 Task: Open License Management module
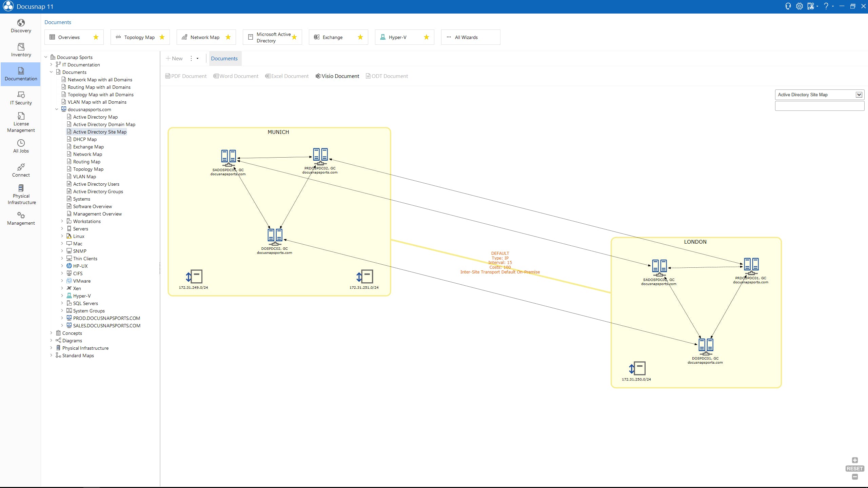21,122
